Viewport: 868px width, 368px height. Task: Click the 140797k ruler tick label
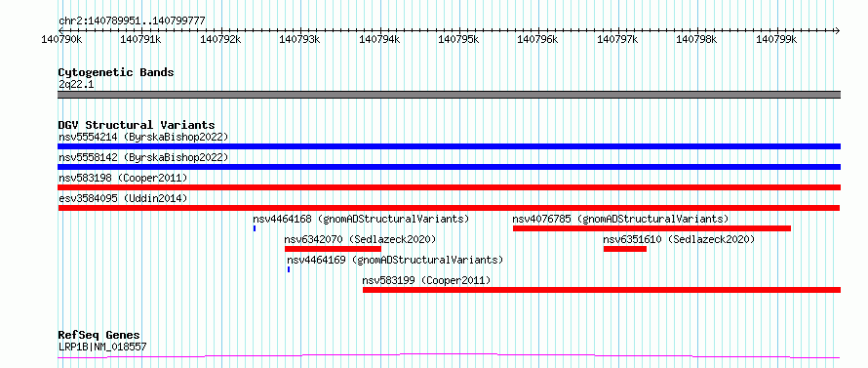click(617, 39)
